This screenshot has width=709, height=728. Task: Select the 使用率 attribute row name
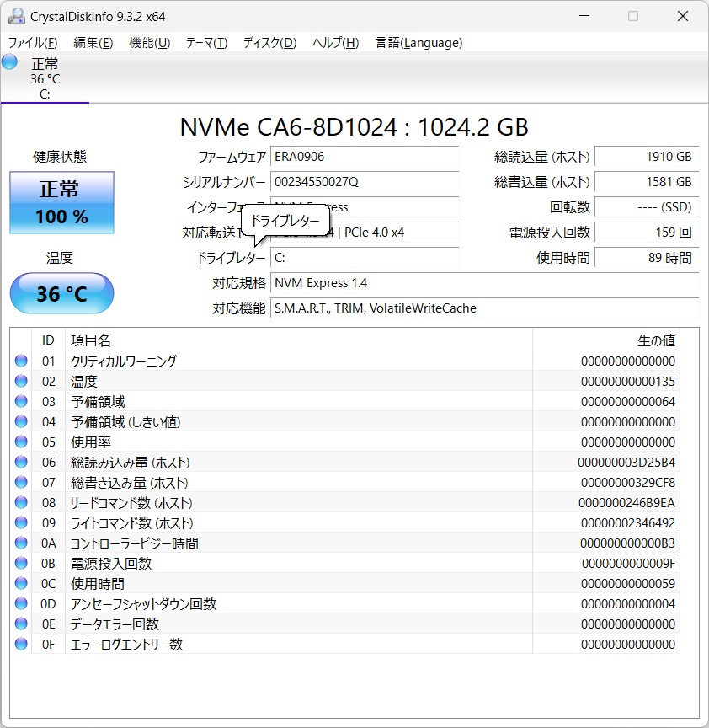click(x=90, y=442)
